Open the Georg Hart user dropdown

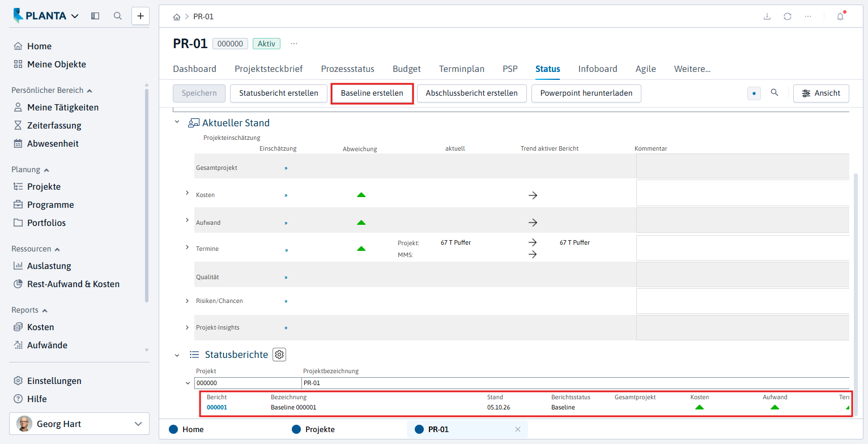tap(79, 424)
